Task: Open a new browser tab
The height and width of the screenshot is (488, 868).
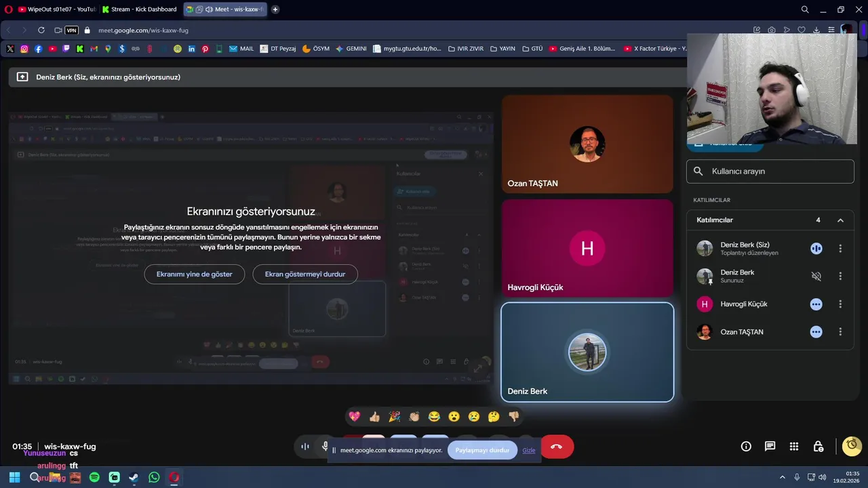Action: [275, 9]
